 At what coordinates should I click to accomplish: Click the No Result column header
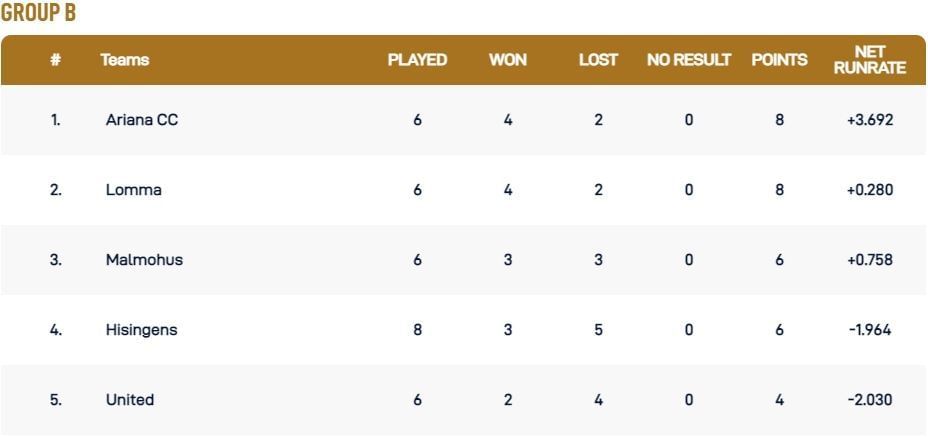689,60
